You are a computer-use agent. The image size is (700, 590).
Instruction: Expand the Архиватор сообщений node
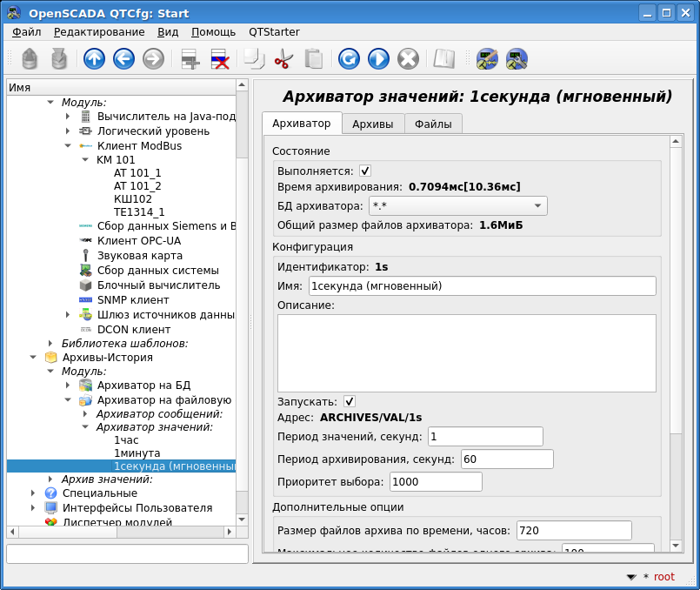[x=85, y=414]
